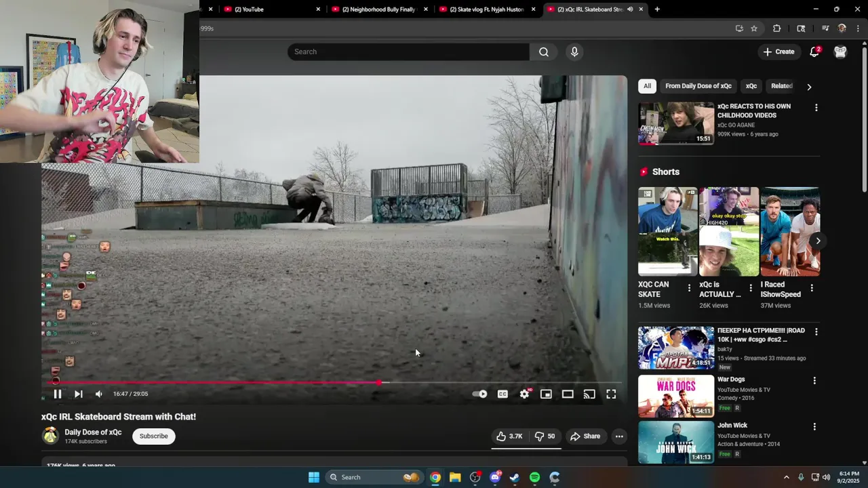The height and width of the screenshot is (488, 868).
Task: Share the video
Action: click(585, 436)
